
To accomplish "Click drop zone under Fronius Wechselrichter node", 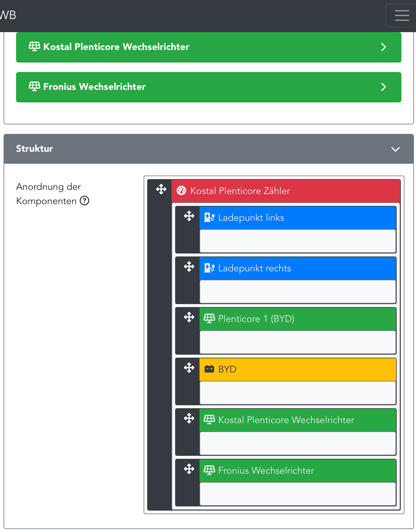I will click(298, 494).
